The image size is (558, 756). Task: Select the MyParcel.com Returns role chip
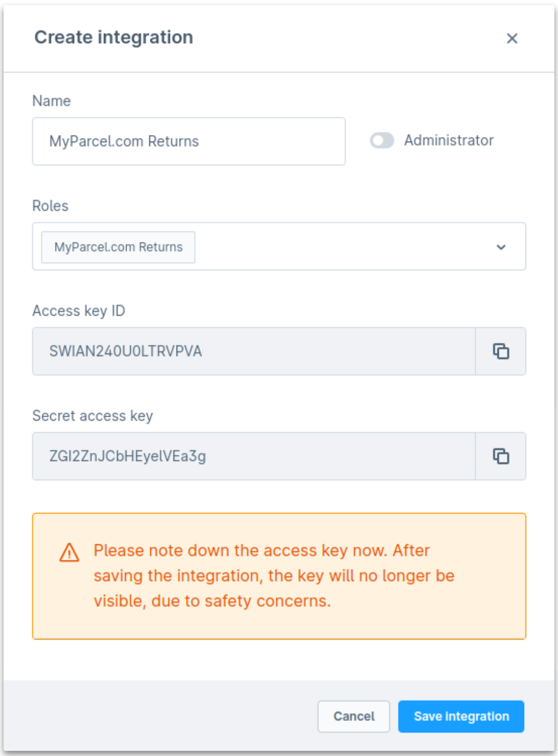tap(118, 247)
